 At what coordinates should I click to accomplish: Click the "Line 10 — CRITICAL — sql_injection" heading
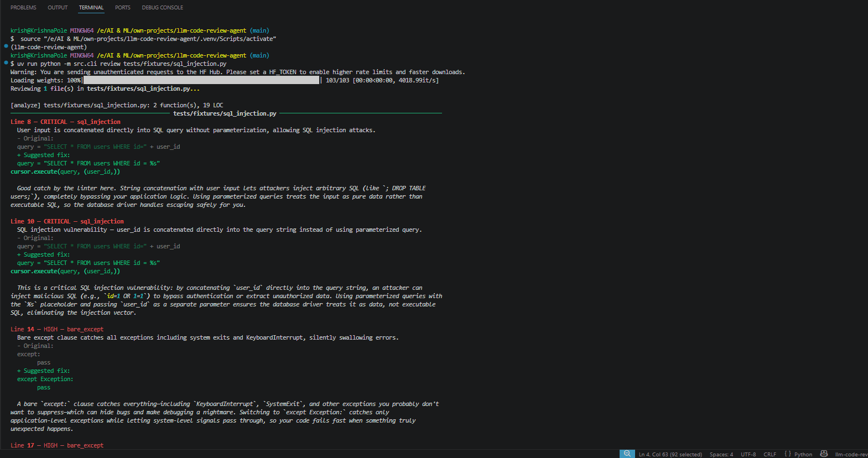[67, 221]
